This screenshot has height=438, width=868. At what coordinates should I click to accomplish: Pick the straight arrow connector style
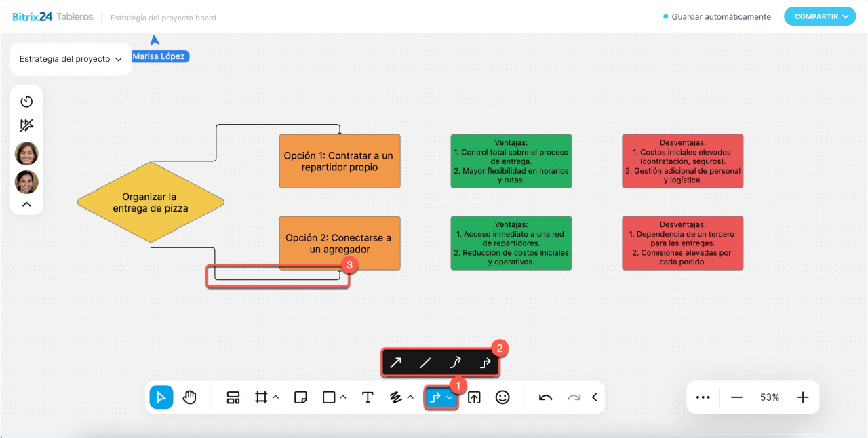(395, 363)
